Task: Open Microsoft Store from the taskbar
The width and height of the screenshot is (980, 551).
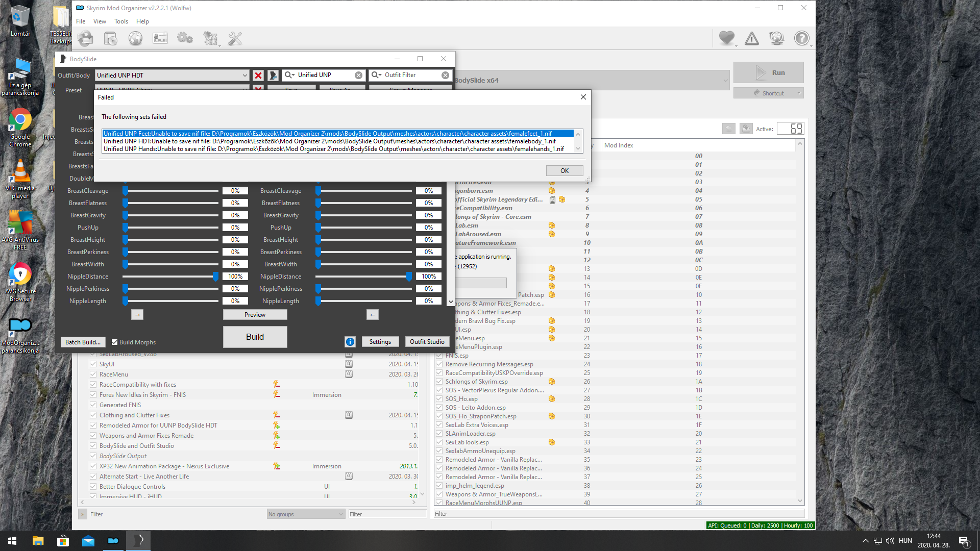Action: [63, 541]
